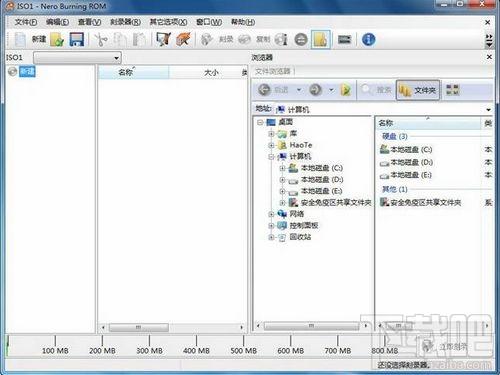This screenshot has height=375, width=500.
Task: Click the 硬盘 (3) group header
Action: (x=395, y=136)
